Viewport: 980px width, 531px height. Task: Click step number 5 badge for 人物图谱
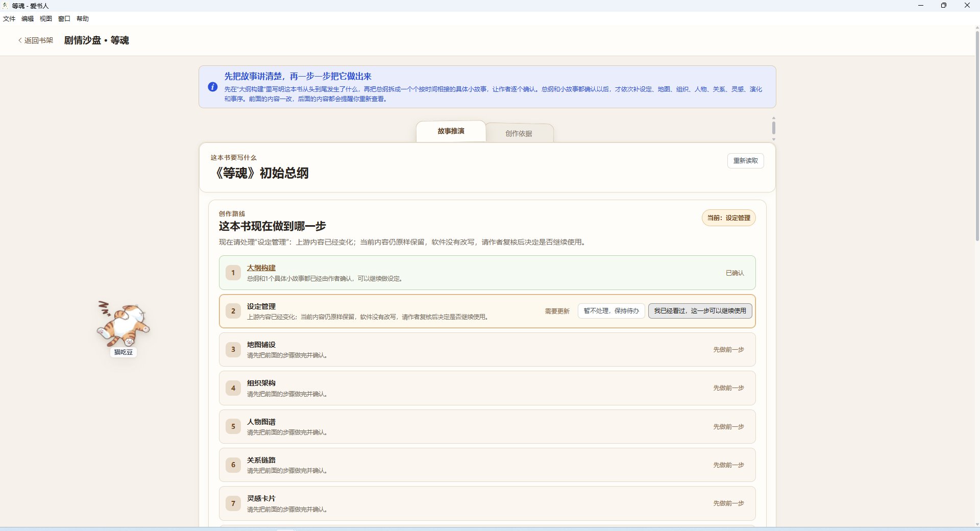coord(233,426)
